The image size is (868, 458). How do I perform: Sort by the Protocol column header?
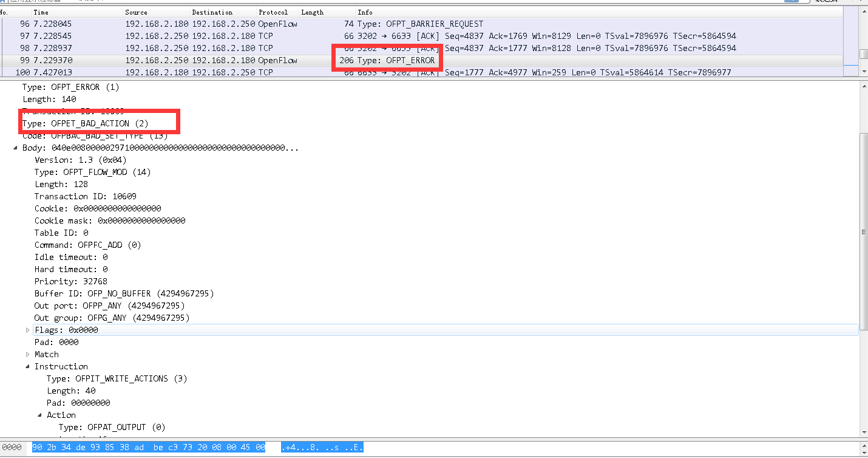[277, 12]
